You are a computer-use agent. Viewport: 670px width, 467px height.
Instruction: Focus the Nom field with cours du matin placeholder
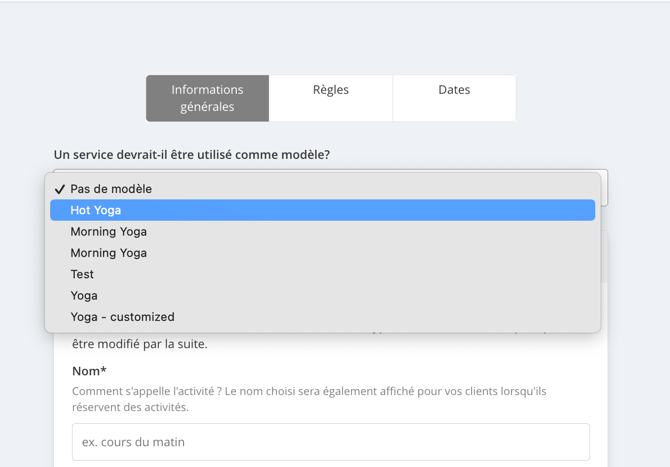pyautogui.click(x=331, y=442)
